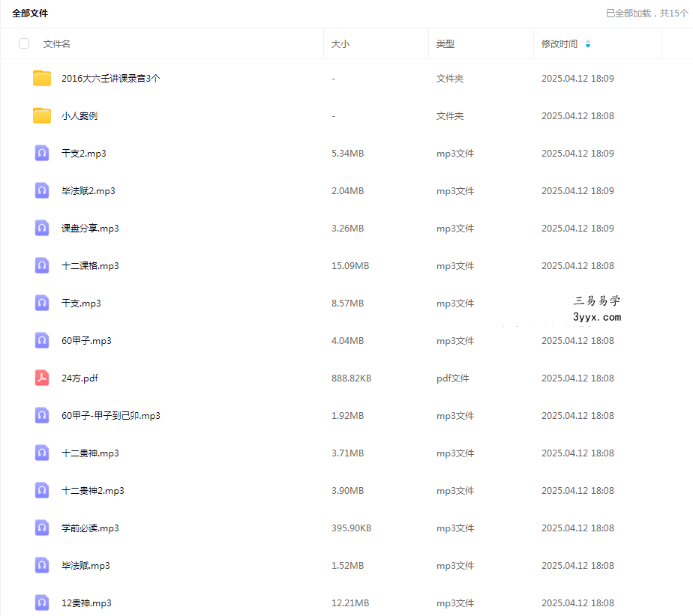Select file name 学前必读.mp3
Viewport: 693px width, 616px height.
90,528
